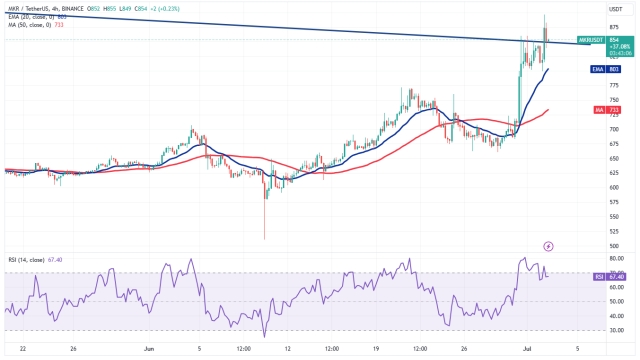Screen dimensions: 640x360
Task: Click the Jul label on time axis
Action: [527, 349]
